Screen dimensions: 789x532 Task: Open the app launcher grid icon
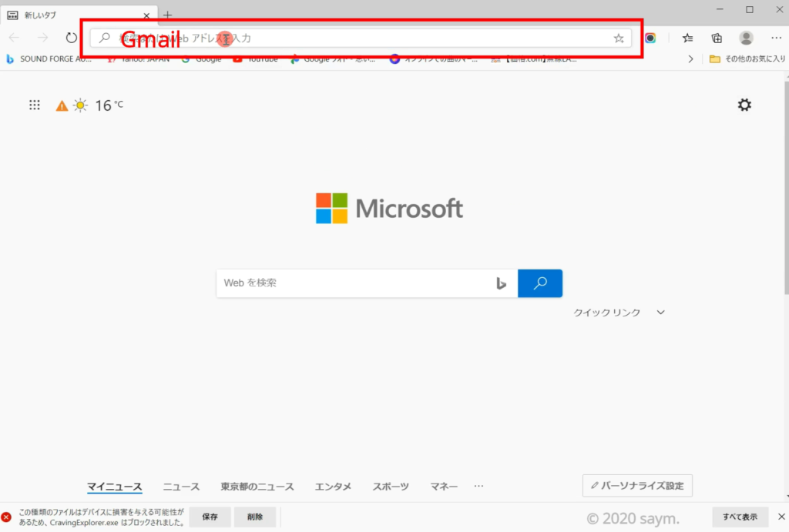(x=35, y=105)
